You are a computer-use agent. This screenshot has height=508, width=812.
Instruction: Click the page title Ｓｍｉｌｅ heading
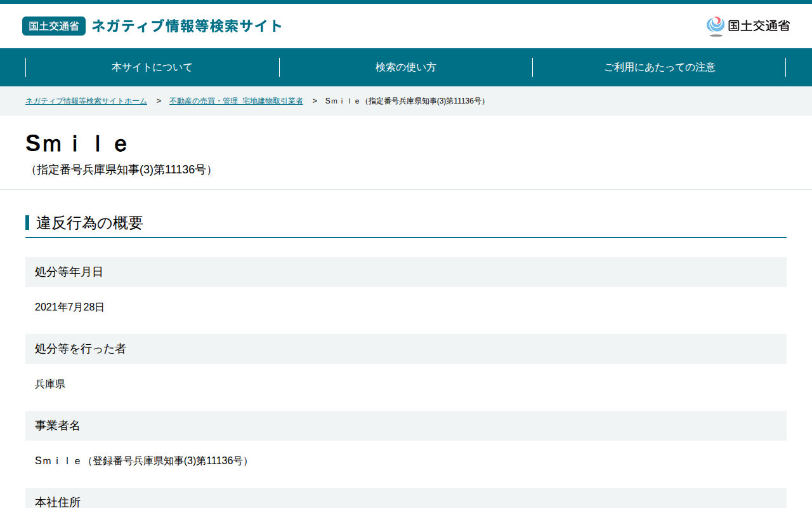[x=77, y=144]
